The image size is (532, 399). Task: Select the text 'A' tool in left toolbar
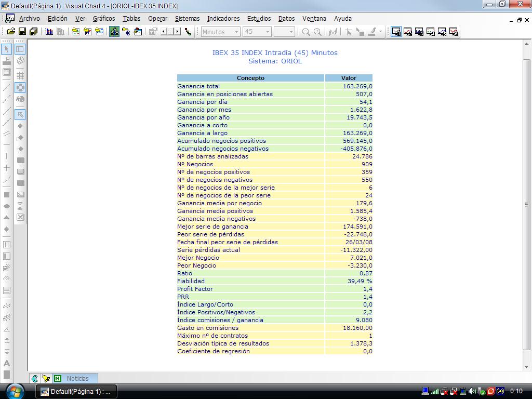[x=7, y=363]
